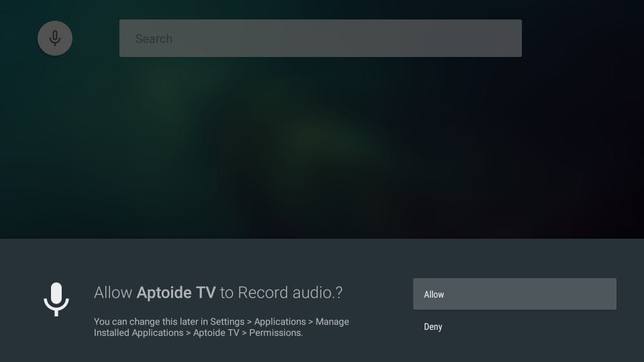
Task: Allow Aptoide TV to record audio
Action: coord(515,294)
